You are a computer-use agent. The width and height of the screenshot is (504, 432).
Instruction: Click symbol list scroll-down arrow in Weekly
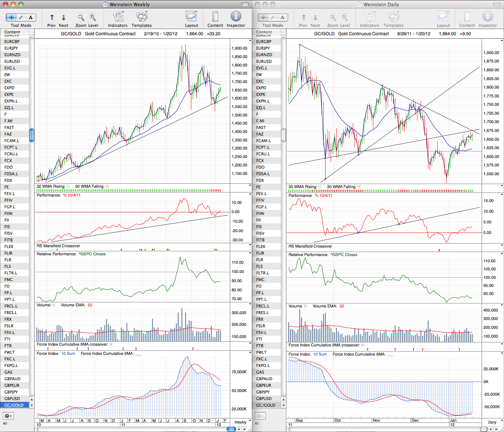[x=32, y=405]
